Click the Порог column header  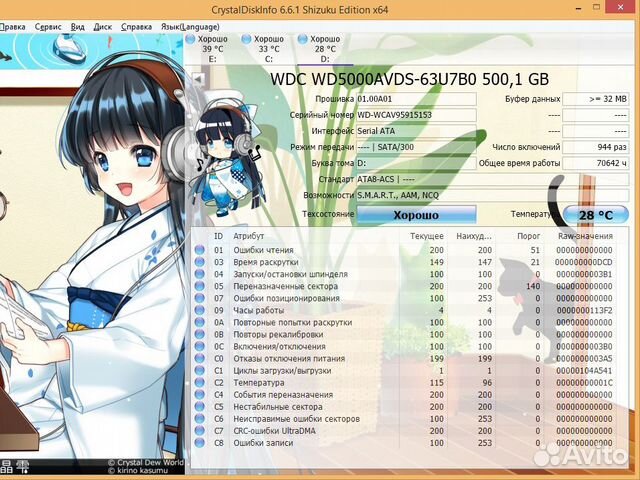point(528,236)
